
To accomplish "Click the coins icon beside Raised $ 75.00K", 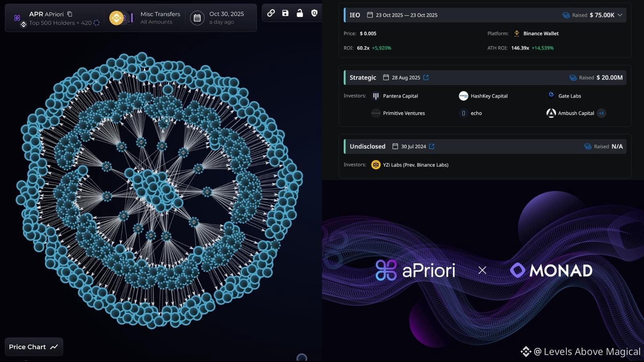I will [x=566, y=15].
